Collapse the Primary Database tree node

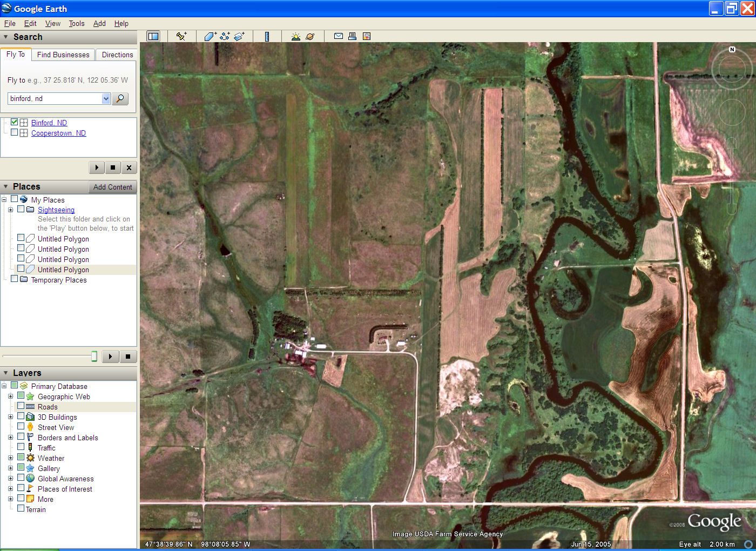(x=4, y=386)
